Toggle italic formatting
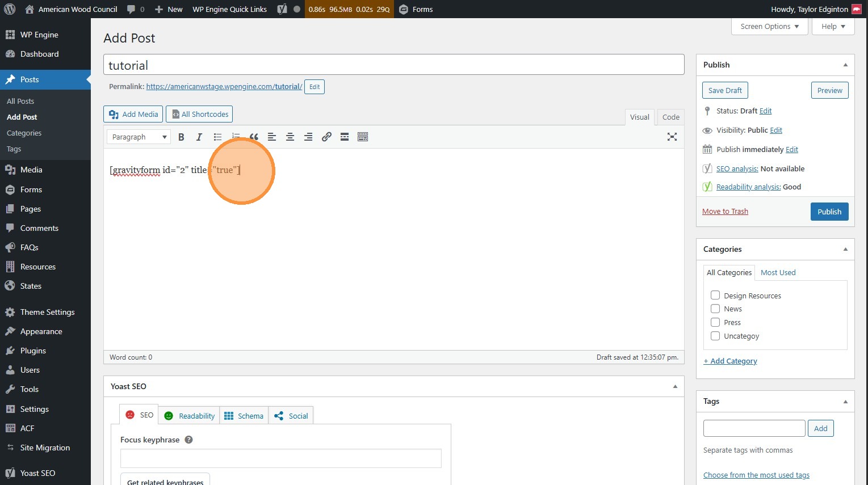Screen dimensions: 868x485 199,137
